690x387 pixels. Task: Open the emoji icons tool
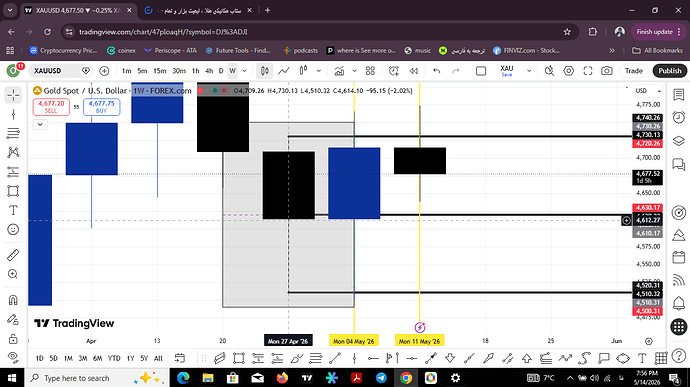tap(13, 229)
